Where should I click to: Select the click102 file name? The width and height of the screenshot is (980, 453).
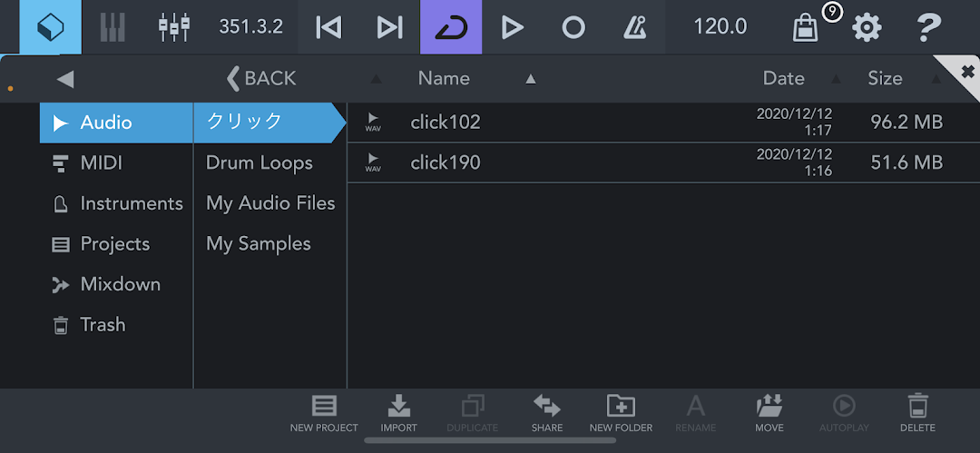tap(446, 123)
